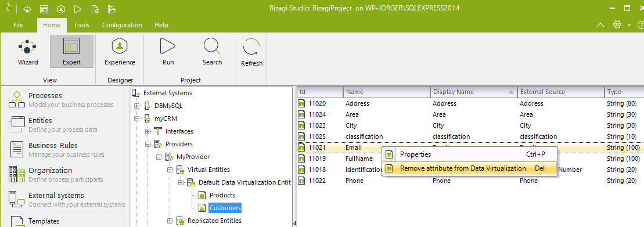Image resolution: width=644 pixels, height=227 pixels.
Task: Expand the DBMySQL tree node
Action: point(137,106)
